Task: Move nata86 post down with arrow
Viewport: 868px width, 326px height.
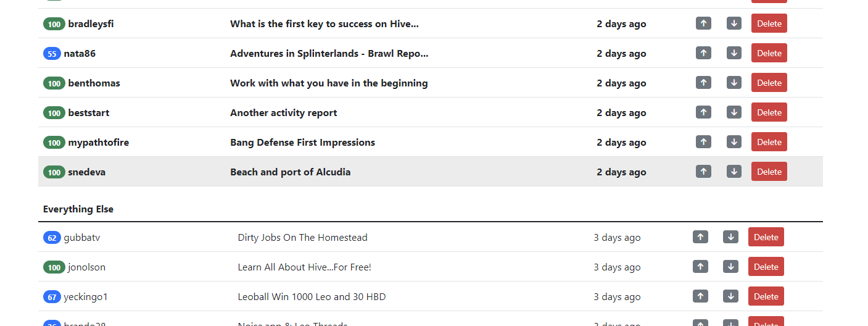Action: [x=734, y=53]
